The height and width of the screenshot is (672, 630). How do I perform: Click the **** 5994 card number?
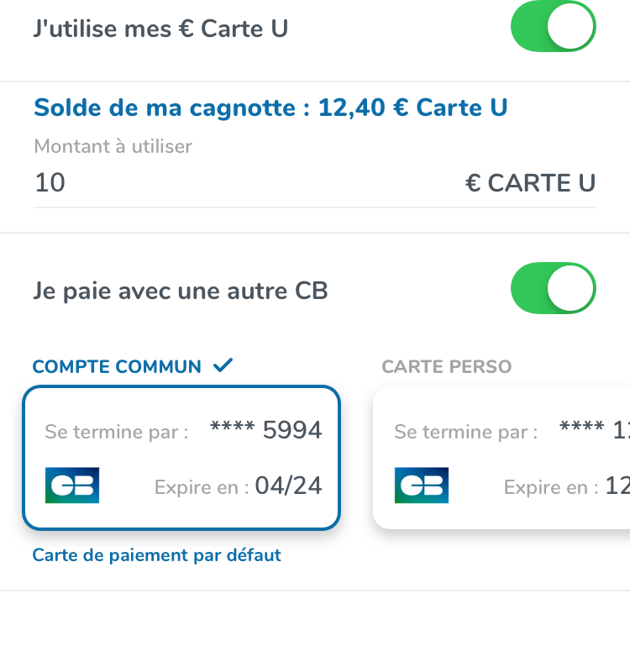click(x=265, y=430)
